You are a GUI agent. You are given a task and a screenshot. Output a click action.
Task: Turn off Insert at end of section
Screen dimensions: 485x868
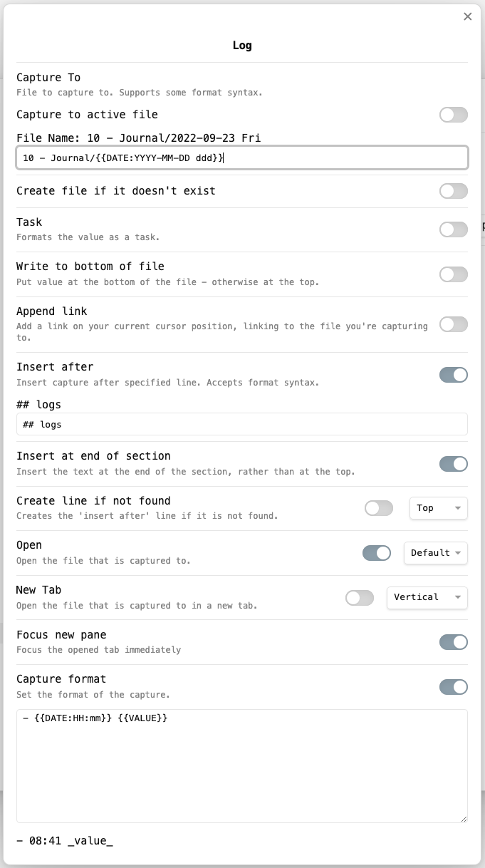[x=453, y=463]
